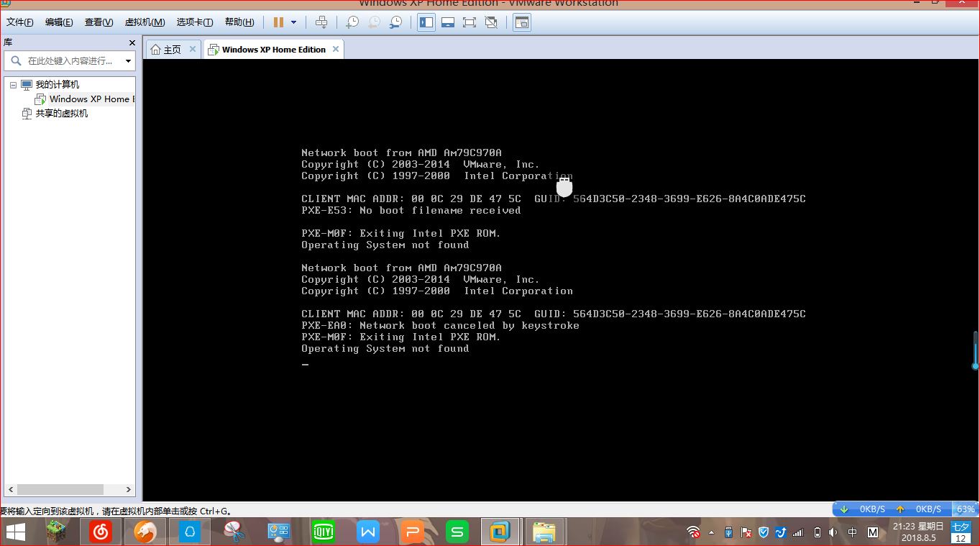Close the Windows XP Home Edition tab
The image size is (980, 546).
pos(334,49)
